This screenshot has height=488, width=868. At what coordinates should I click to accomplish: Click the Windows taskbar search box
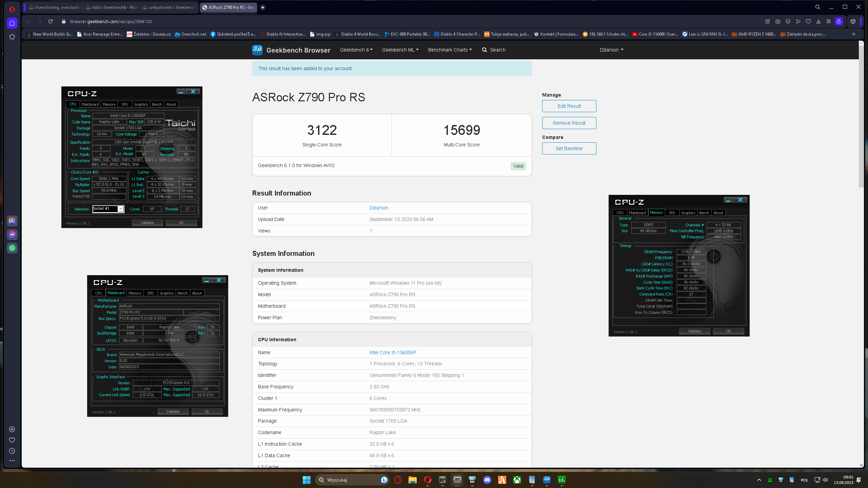(351, 480)
